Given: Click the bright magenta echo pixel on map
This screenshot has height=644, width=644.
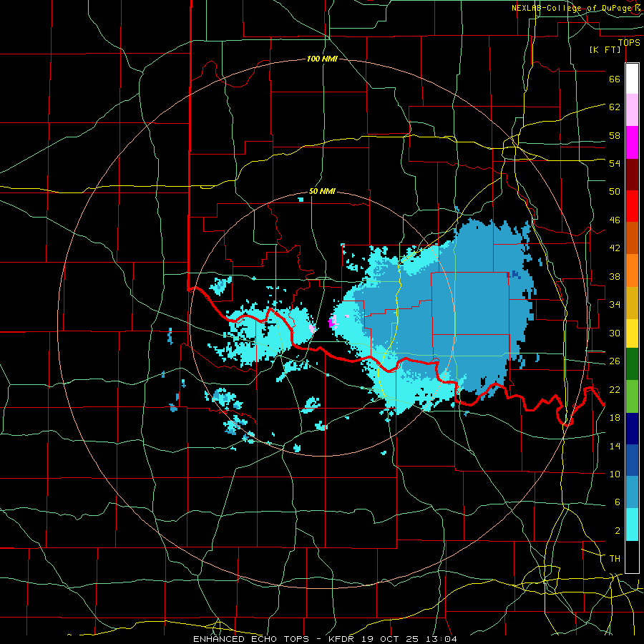Looking at the screenshot, I should [332, 323].
